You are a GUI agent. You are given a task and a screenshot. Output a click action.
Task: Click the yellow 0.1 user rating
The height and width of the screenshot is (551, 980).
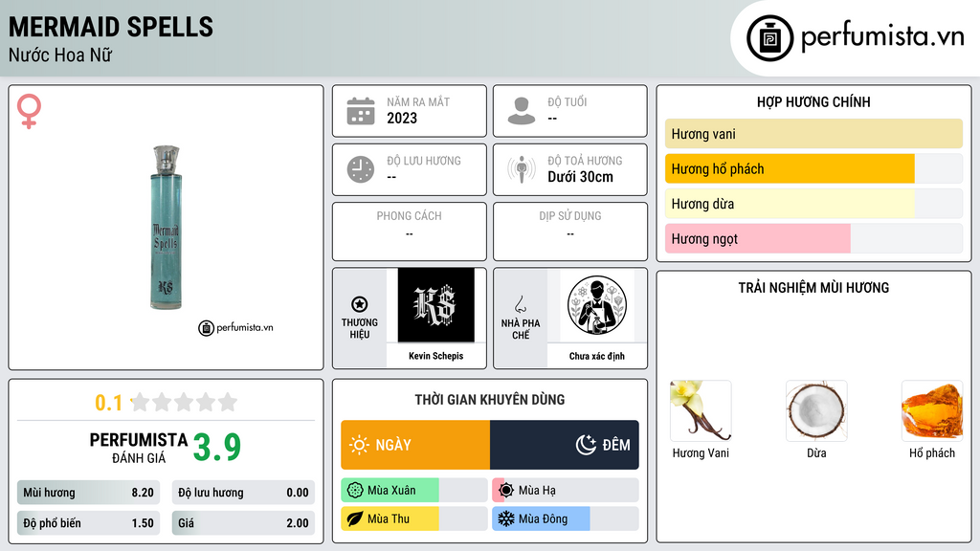pyautogui.click(x=108, y=403)
